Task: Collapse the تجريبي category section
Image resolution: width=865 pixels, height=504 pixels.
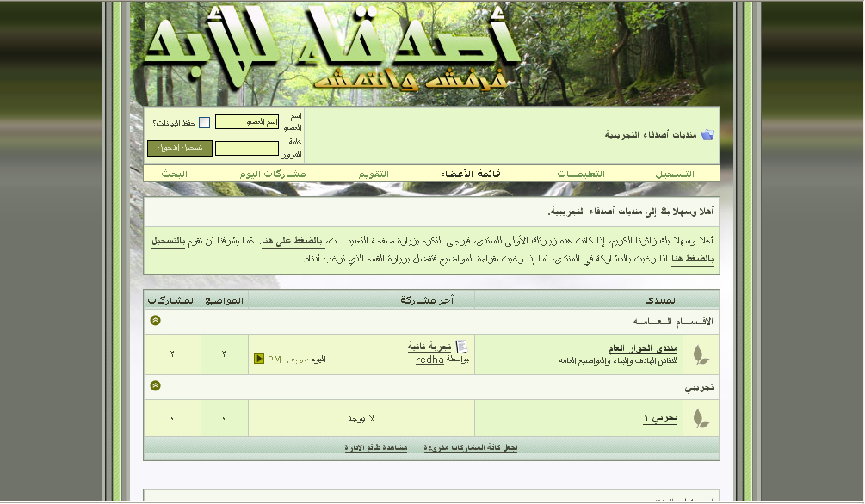Action: click(155, 386)
